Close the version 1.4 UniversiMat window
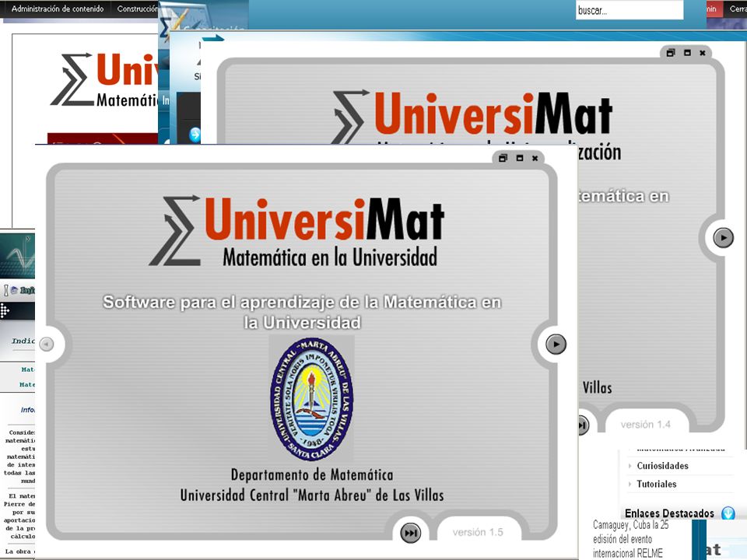The height and width of the screenshot is (560, 747). coord(702,54)
